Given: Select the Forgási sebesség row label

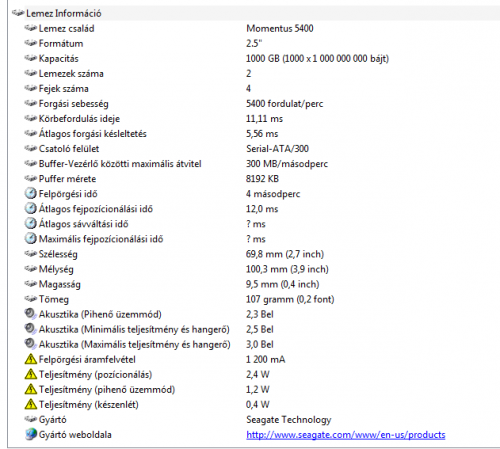Looking at the screenshot, I should pos(74,104).
